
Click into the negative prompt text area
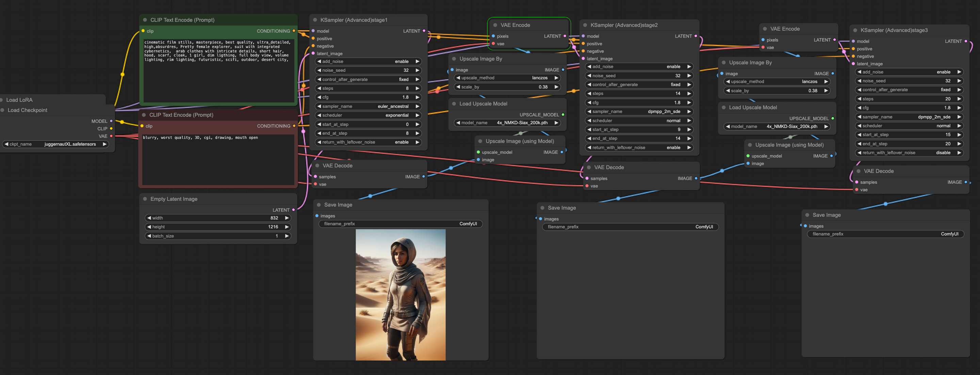218,159
